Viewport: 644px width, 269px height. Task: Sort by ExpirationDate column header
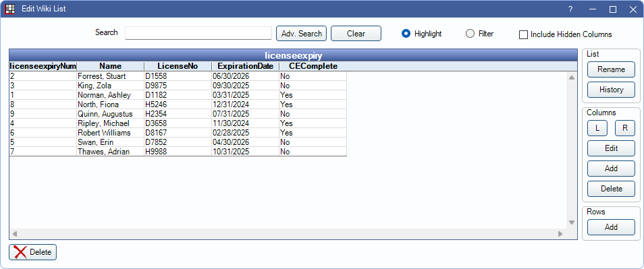245,66
